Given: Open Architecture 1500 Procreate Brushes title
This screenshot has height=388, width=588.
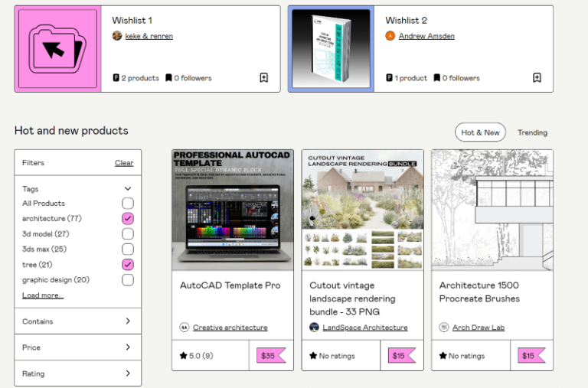Looking at the screenshot, I should point(479,292).
